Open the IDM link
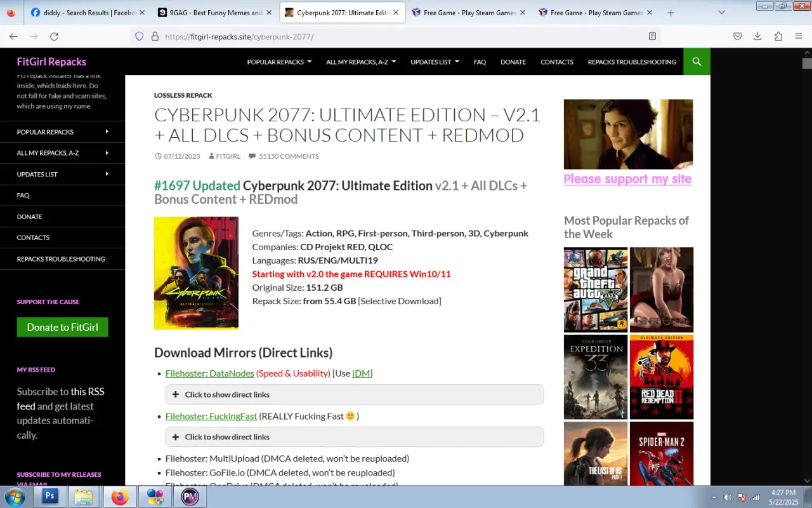This screenshot has height=508, width=812. click(361, 373)
